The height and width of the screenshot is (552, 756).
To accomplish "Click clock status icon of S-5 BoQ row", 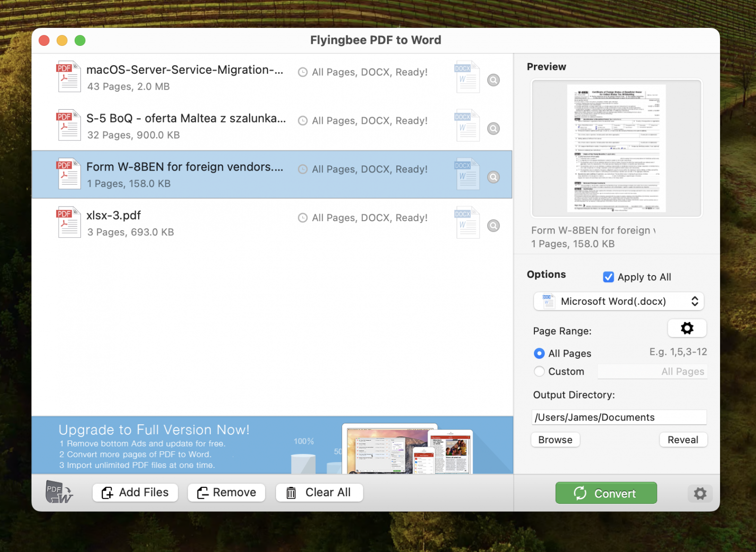I will pos(303,121).
